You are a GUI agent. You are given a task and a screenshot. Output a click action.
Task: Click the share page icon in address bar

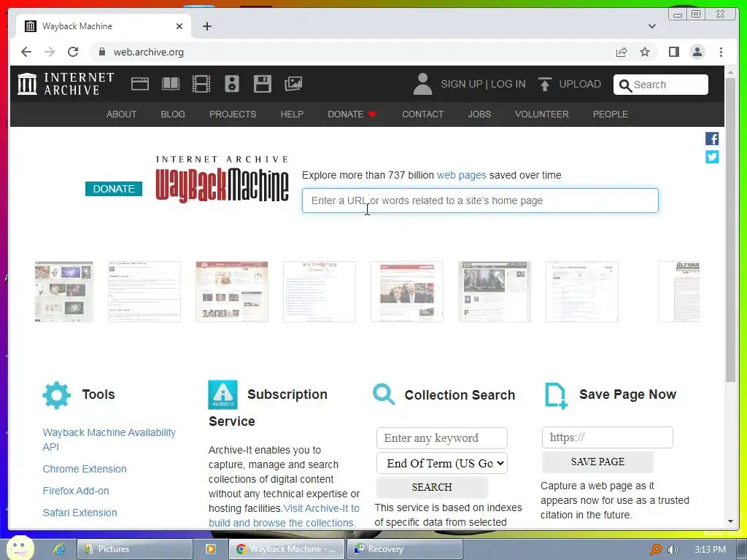tap(622, 52)
